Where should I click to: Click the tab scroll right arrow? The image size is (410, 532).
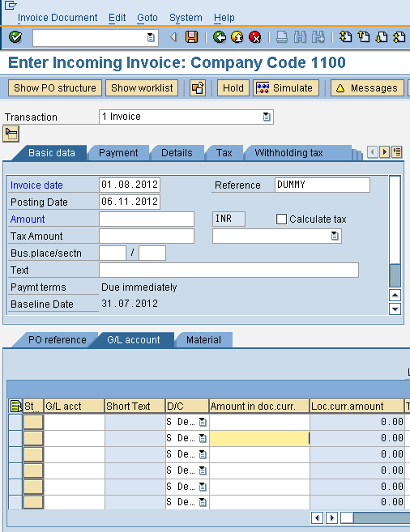coord(384,152)
